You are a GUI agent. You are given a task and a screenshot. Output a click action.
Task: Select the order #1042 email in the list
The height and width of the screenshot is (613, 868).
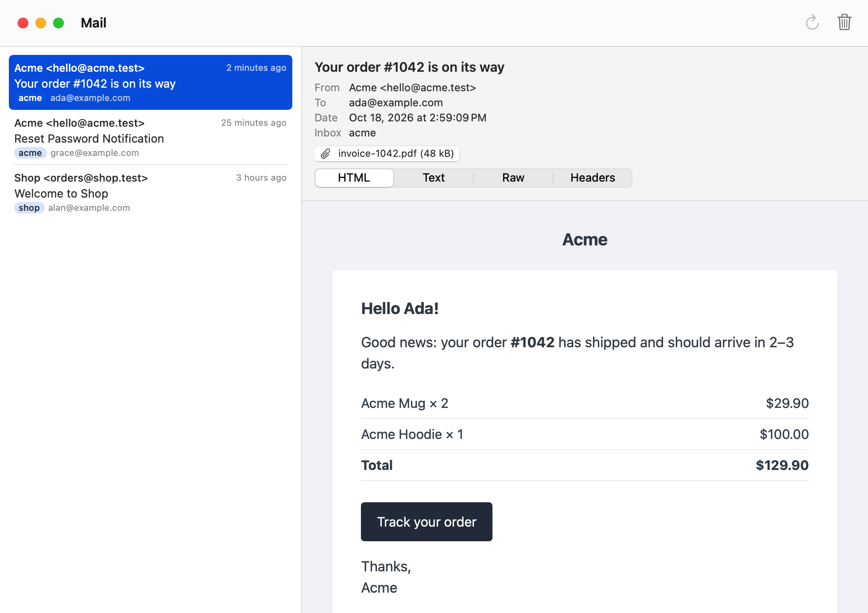coord(151,82)
